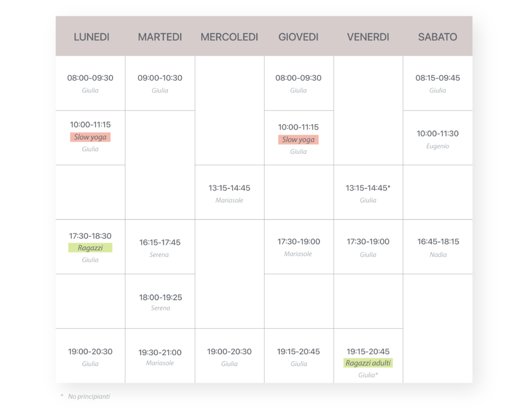Click Thursday's pink Slow yoga label
Screen dimensions: 532x417
coord(298,140)
